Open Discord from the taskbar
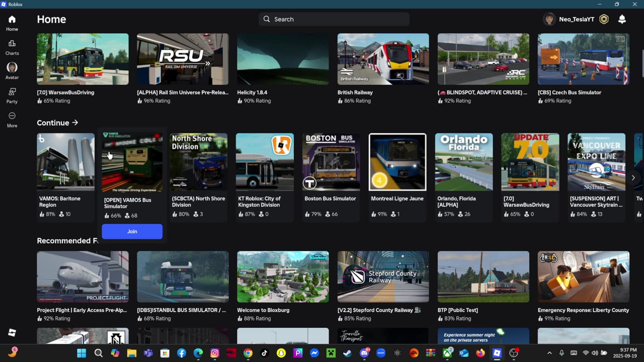This screenshot has height=362, width=644. pyautogui.click(x=364, y=353)
